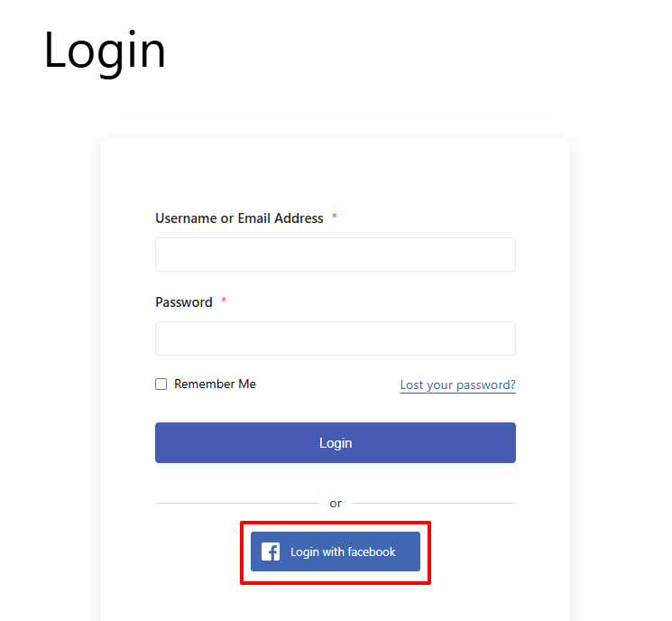Click the red asterisk beside Username label

(335, 218)
